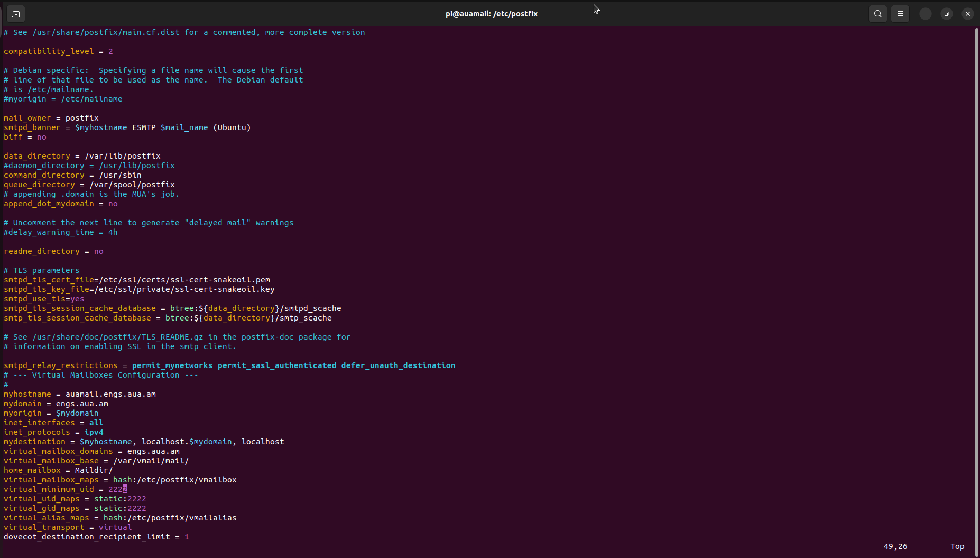Click the appending .domain comment line
The image size is (980, 558).
coord(91,194)
